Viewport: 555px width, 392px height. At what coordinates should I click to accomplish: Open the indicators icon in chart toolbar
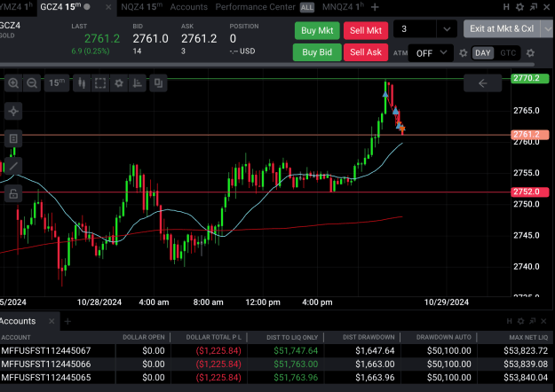point(138,83)
